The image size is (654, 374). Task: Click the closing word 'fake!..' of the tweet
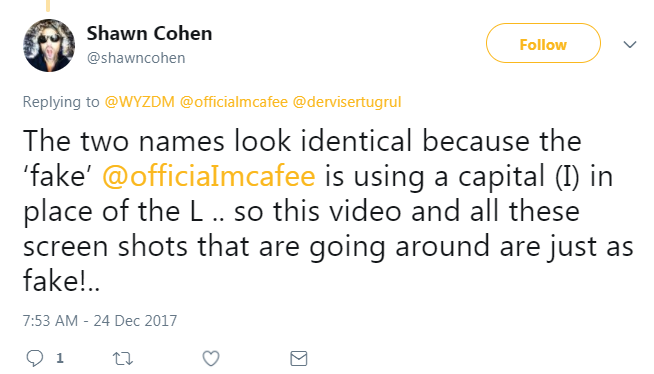click(x=61, y=280)
